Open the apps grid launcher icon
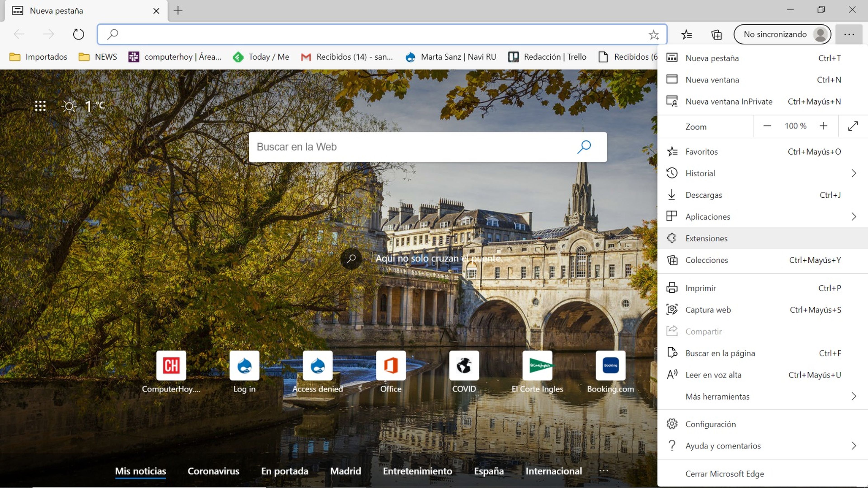The height and width of the screenshot is (488, 868). coord(40,106)
